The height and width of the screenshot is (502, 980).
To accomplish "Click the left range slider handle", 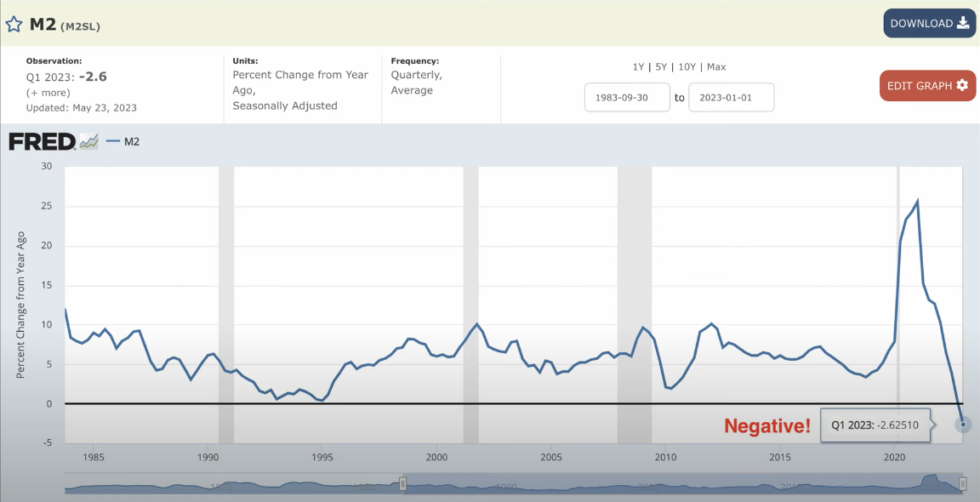I will tap(403, 484).
